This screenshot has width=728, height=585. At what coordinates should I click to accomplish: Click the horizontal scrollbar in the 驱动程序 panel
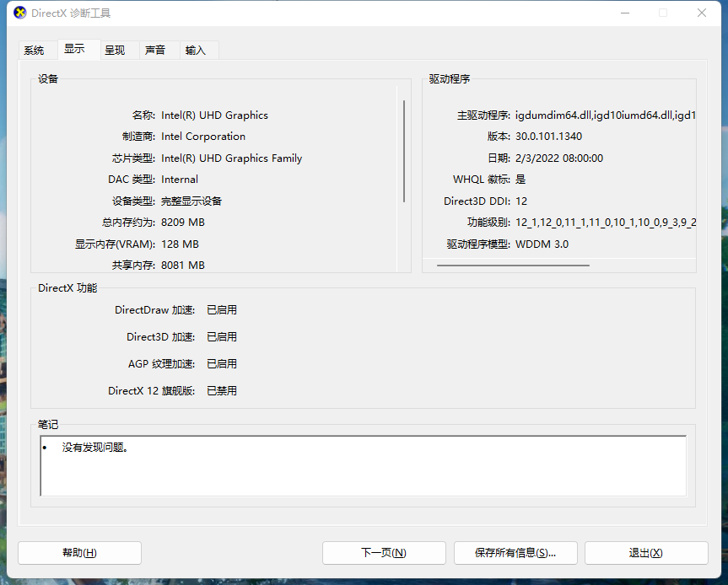tap(513, 265)
